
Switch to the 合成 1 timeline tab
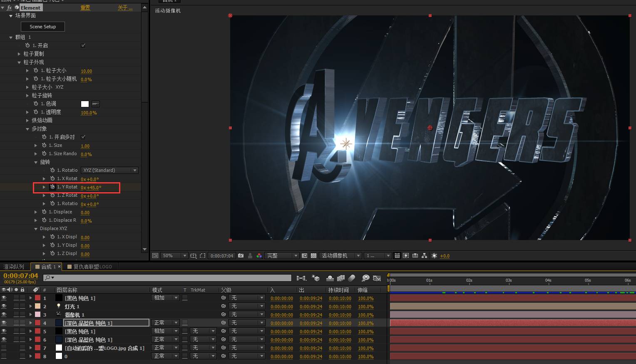(x=46, y=267)
